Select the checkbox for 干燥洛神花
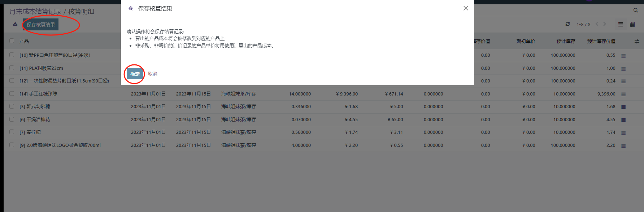The height and width of the screenshot is (212, 644). click(12, 119)
